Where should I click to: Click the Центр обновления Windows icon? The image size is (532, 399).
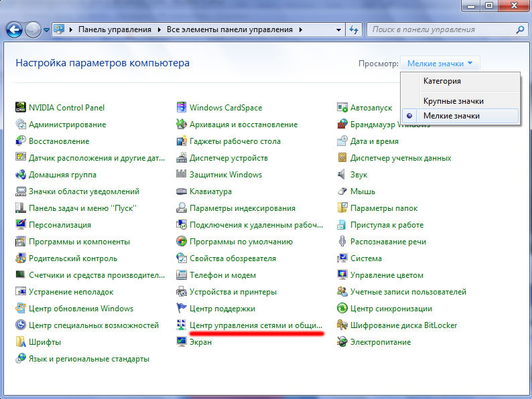point(21,308)
